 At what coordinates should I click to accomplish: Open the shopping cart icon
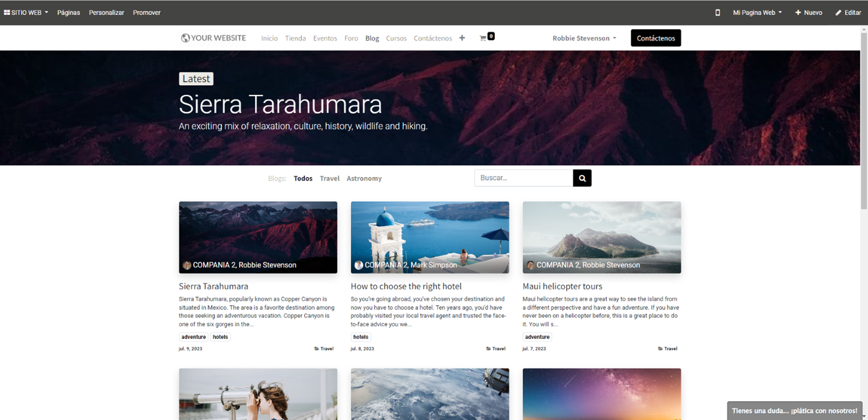point(483,38)
